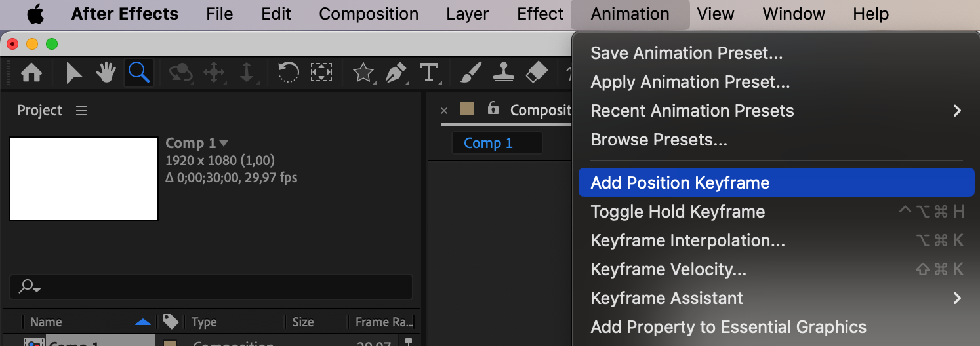Select the Star shape tool
The image size is (980, 346).
coord(363,73)
